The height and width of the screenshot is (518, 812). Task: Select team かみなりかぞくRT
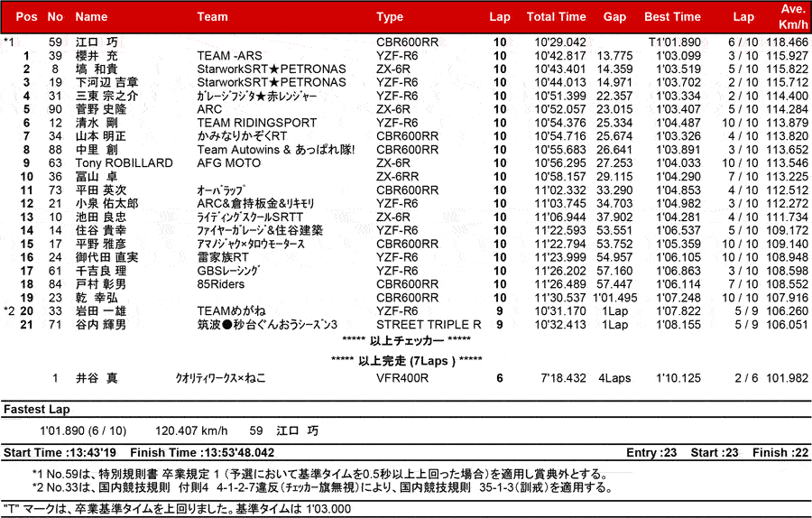coord(242,136)
